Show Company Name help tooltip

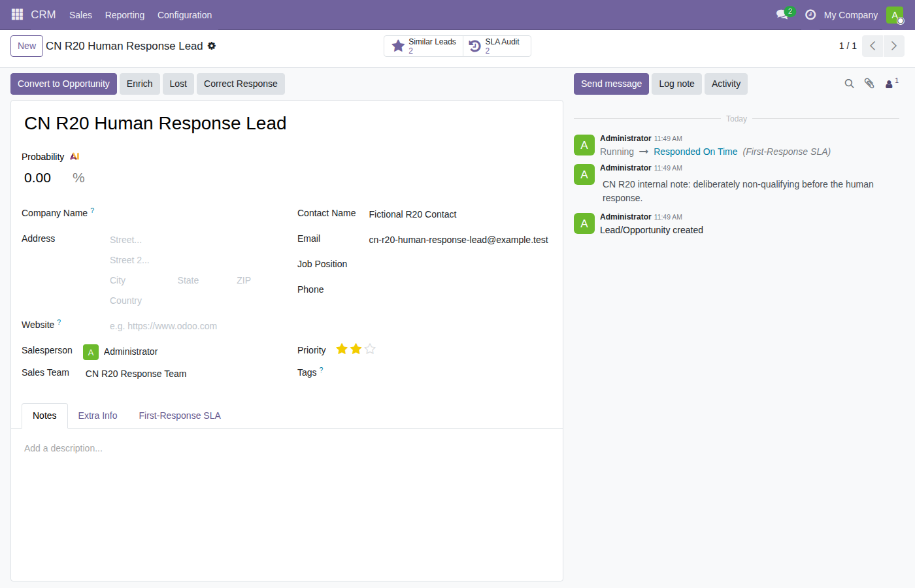[92, 210]
